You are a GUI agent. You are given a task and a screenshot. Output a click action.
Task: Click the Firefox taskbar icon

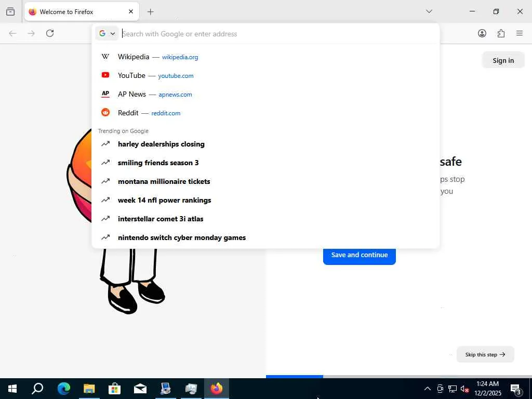point(217,389)
